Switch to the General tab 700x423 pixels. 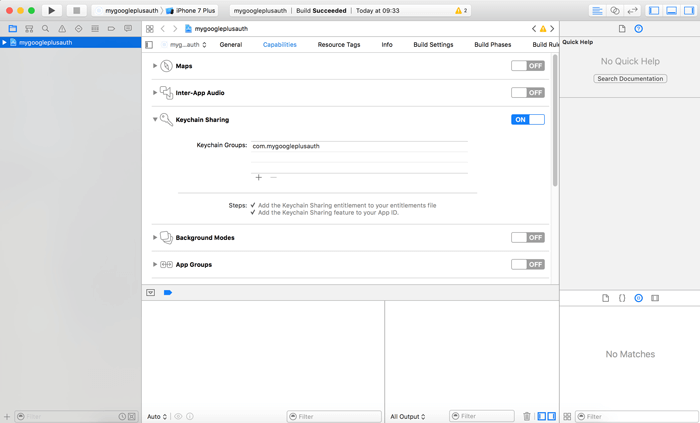231,45
